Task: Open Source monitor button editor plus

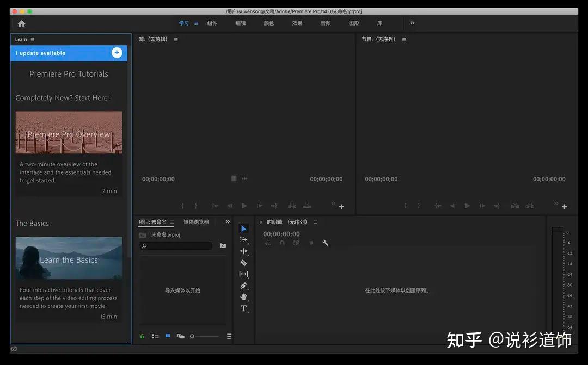Action: pos(341,207)
